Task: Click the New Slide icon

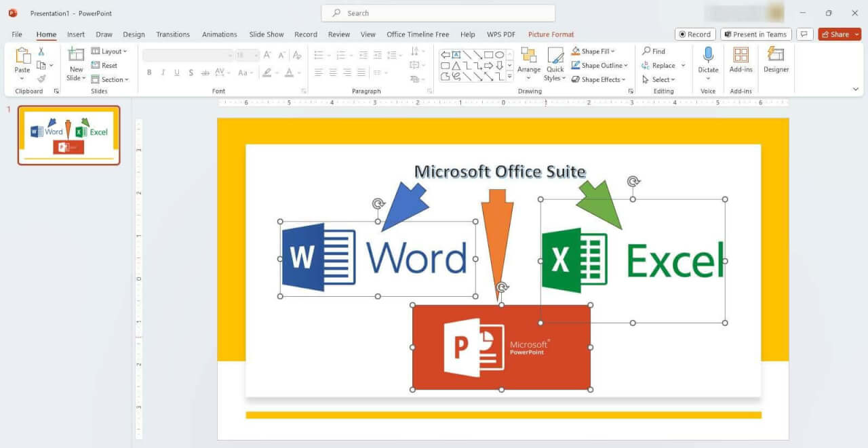Action: [76, 56]
